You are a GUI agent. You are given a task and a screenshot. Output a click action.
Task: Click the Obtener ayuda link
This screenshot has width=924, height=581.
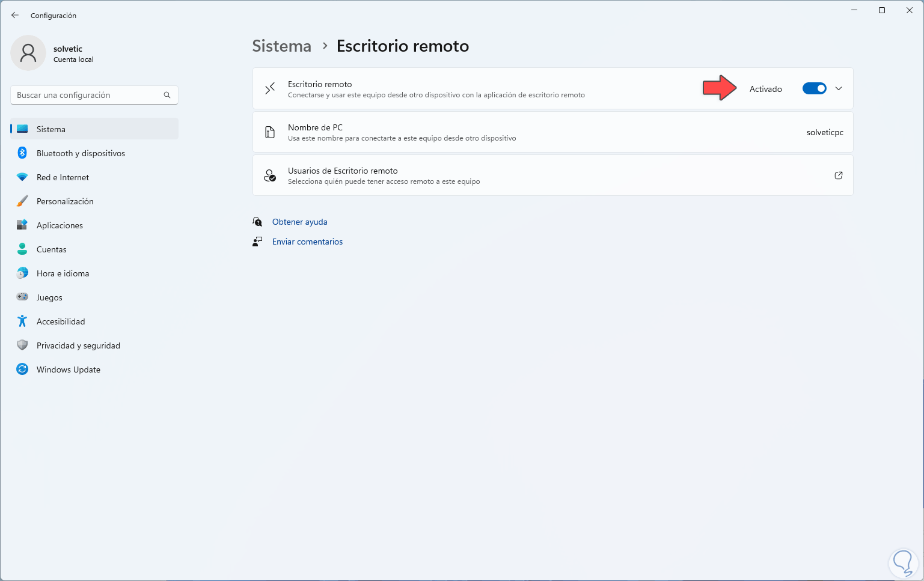(x=299, y=222)
